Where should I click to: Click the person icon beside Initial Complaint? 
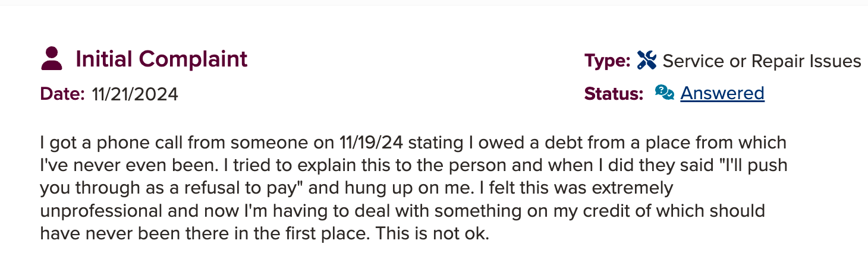52,59
